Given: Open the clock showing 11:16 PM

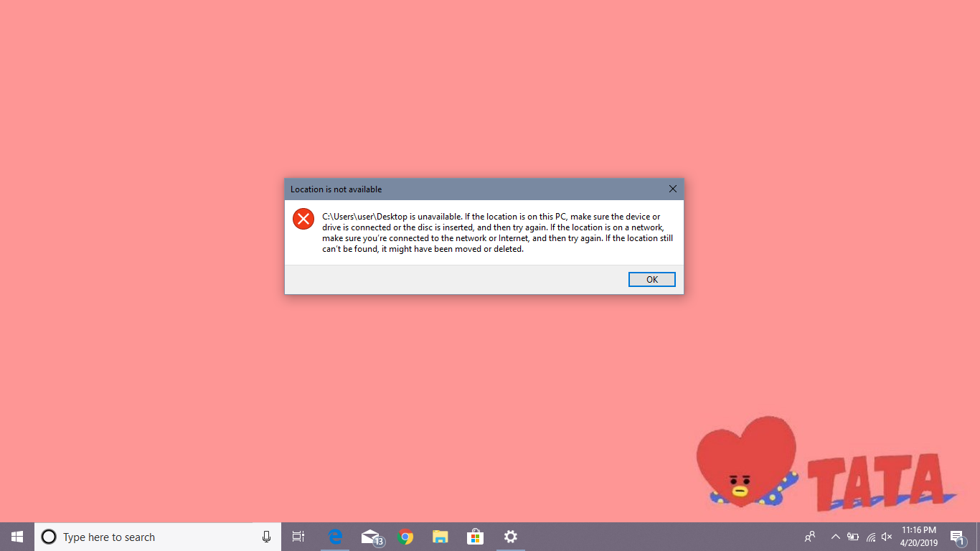Looking at the screenshot, I should tap(919, 537).
